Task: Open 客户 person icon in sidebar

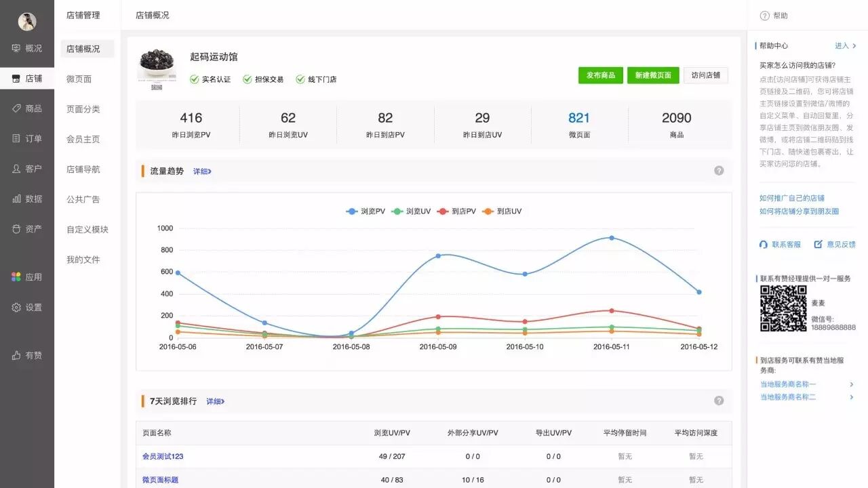Action: pyautogui.click(x=16, y=169)
